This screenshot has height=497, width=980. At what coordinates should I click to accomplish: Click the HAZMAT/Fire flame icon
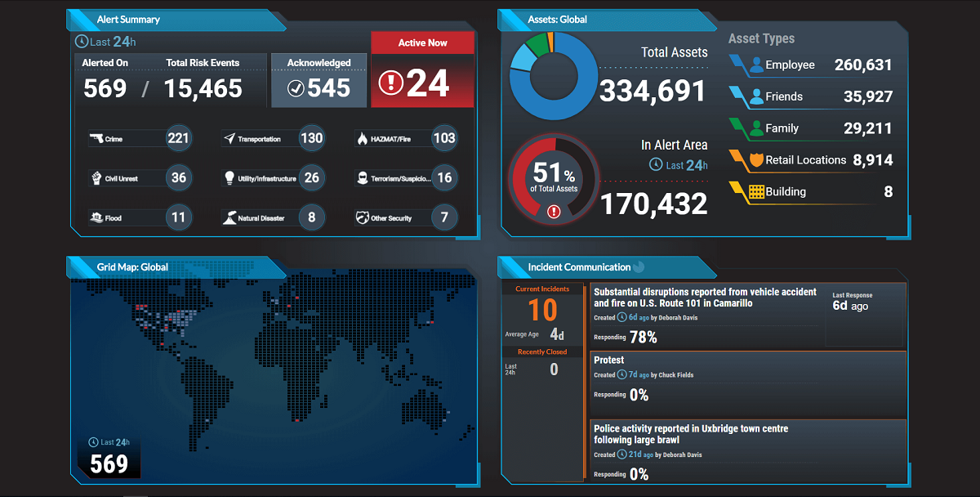click(x=363, y=139)
